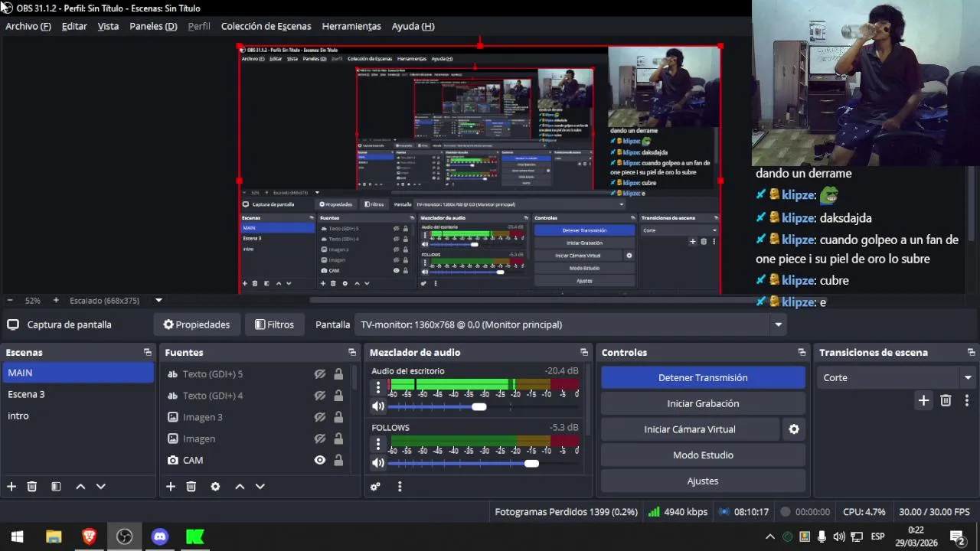Image resolution: width=980 pixels, height=551 pixels.
Task: Click Iniciar Cámara Virtual button
Action: tap(690, 429)
